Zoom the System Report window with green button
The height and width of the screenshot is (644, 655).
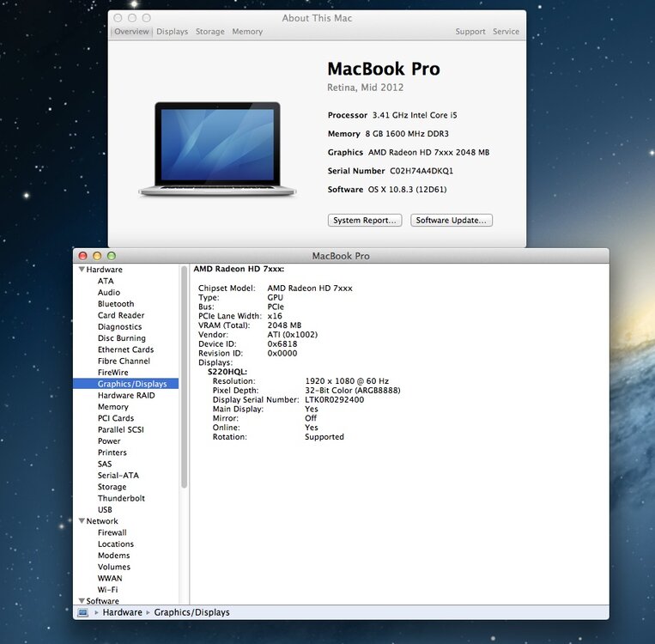pyautogui.click(x=112, y=256)
